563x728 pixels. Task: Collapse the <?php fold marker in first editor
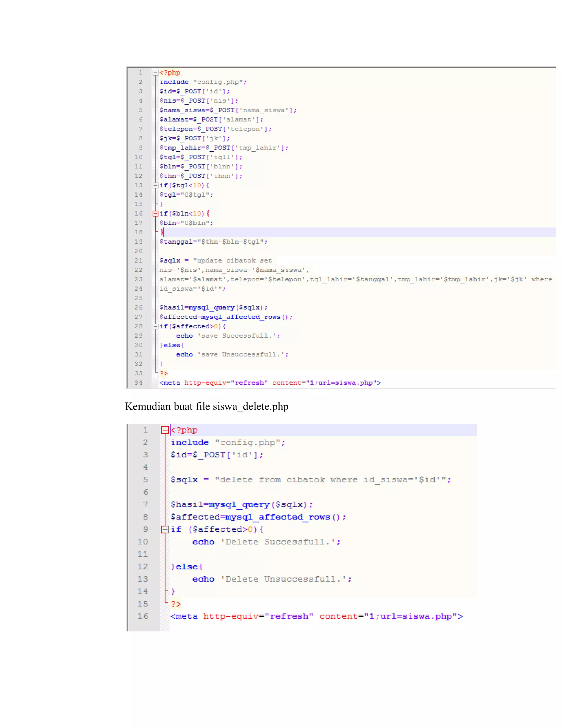click(x=155, y=72)
